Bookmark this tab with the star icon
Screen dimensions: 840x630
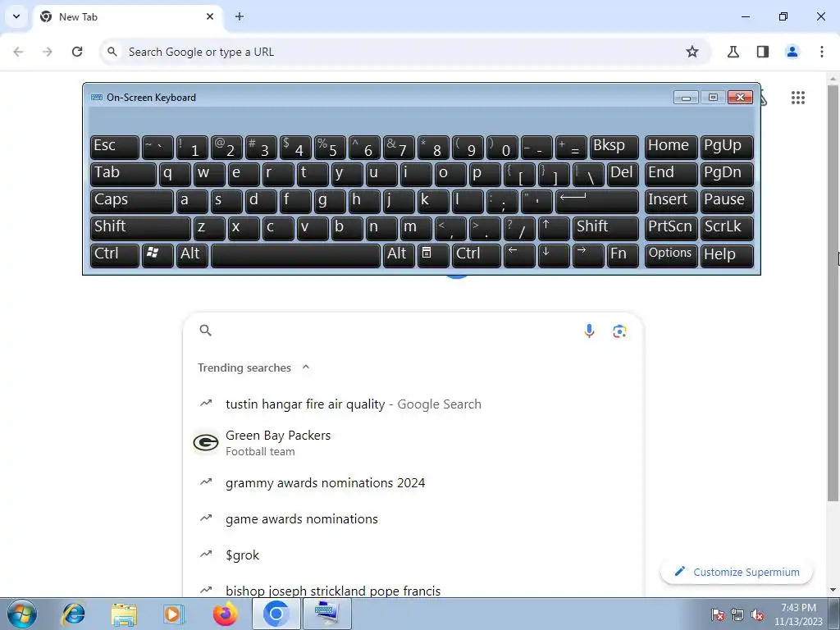coord(692,52)
